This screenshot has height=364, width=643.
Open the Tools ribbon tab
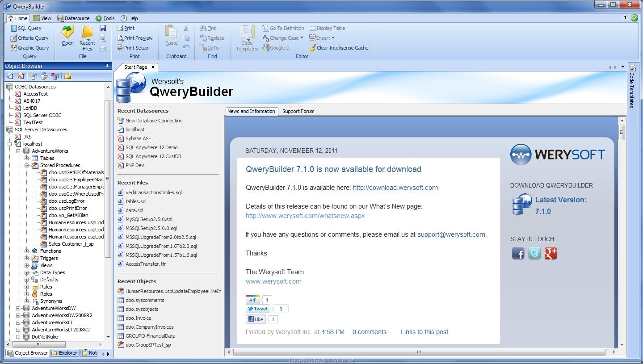click(x=105, y=18)
